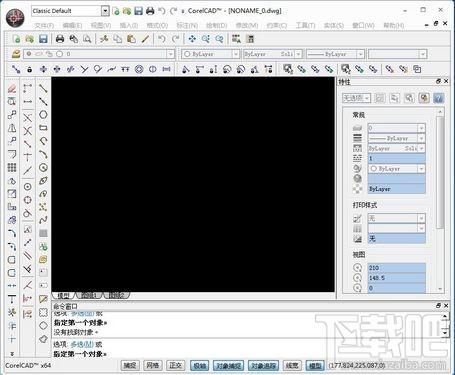Image resolution: width=455 pixels, height=375 pixels.
Task: Click the 148.5 view value field
Action: point(396,278)
